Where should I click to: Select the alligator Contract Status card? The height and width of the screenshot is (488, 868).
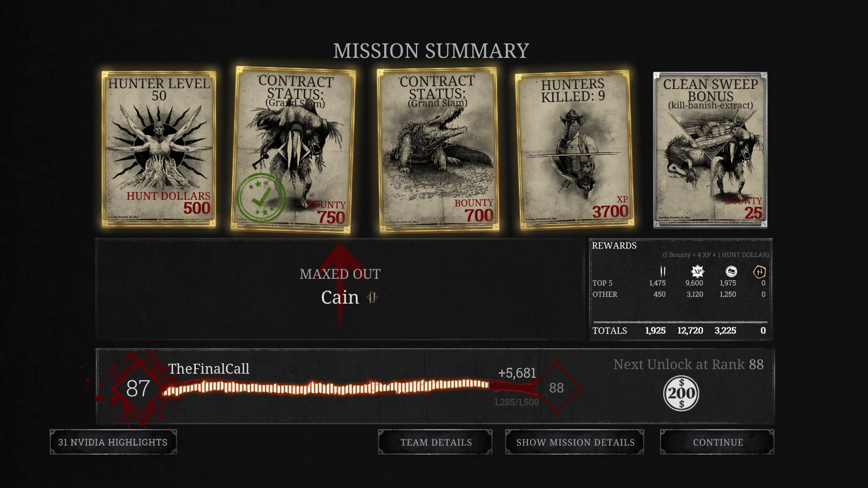tap(438, 150)
